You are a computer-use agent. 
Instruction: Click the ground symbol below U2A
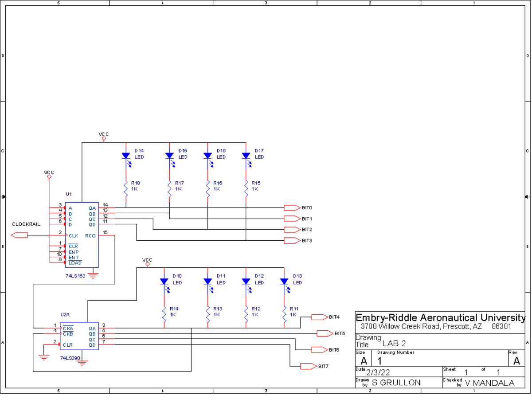point(82,363)
